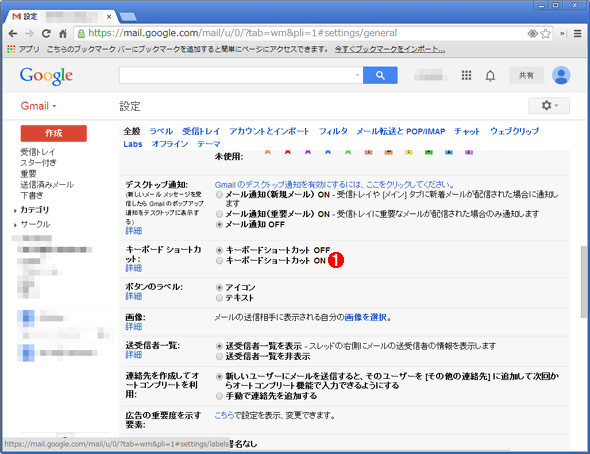The height and width of the screenshot is (454, 590).
Task: Click the page vertical scrollbar thumb
Action: click(584, 282)
